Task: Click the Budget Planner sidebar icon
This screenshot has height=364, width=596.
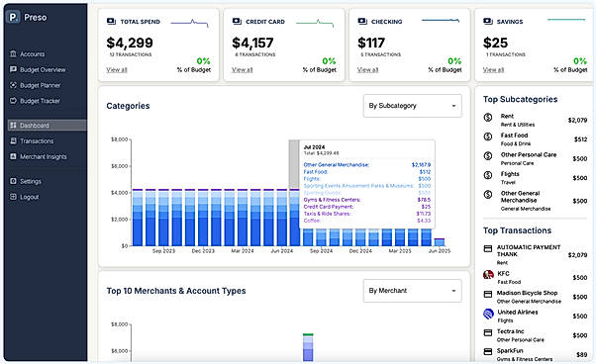Action: [13, 85]
